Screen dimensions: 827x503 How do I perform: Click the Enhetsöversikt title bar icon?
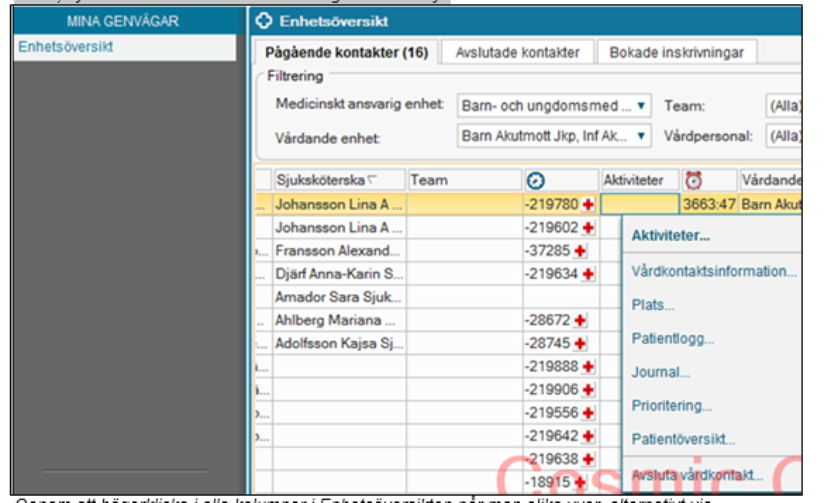(264, 21)
